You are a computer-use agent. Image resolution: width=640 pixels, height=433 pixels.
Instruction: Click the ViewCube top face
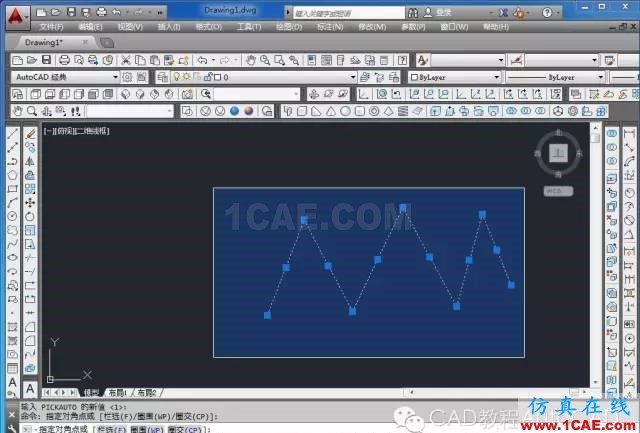tap(558, 153)
